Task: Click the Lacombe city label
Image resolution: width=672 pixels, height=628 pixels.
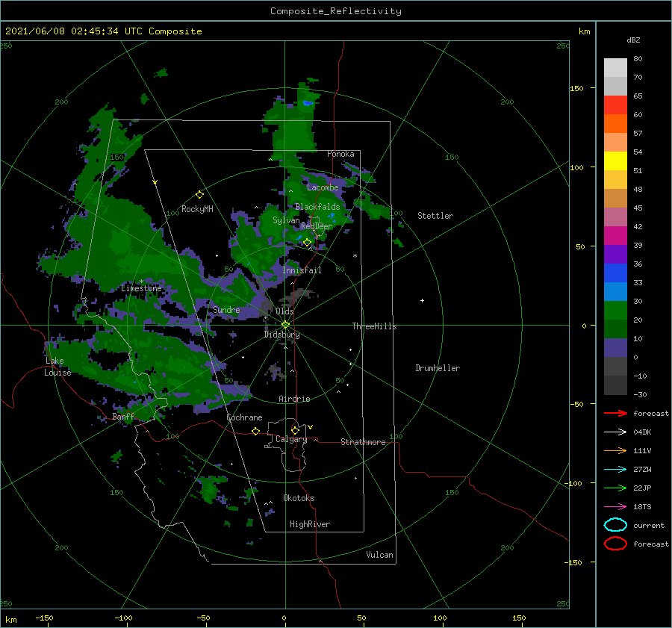Action: 323,187
